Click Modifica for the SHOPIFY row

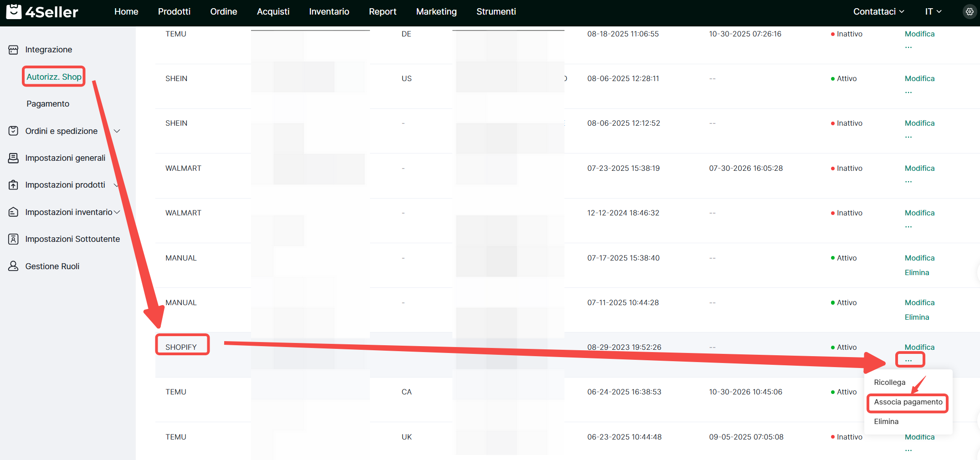tap(919, 347)
